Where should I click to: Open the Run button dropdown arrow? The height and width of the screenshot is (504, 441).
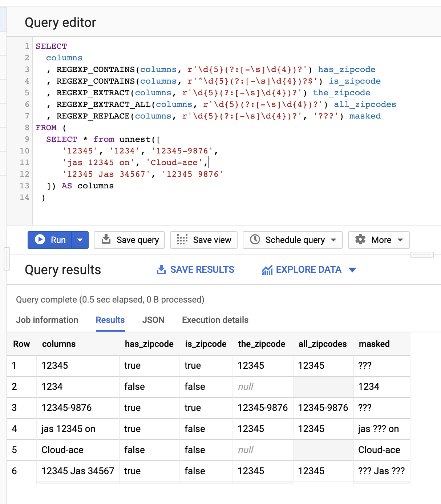[80, 240]
